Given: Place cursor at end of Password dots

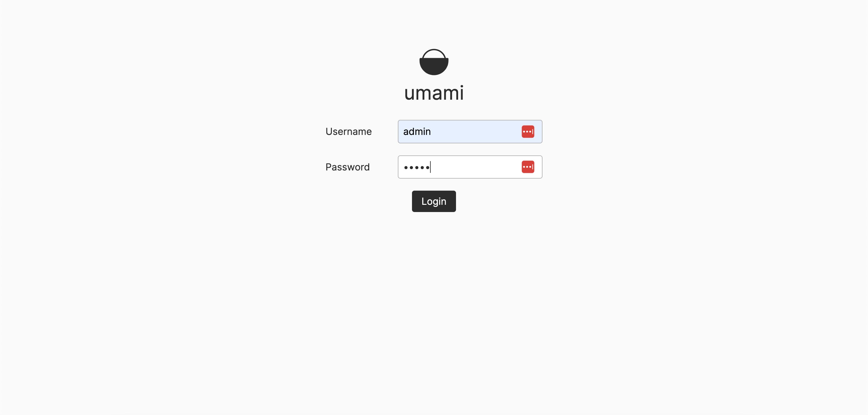Looking at the screenshot, I should point(431,167).
